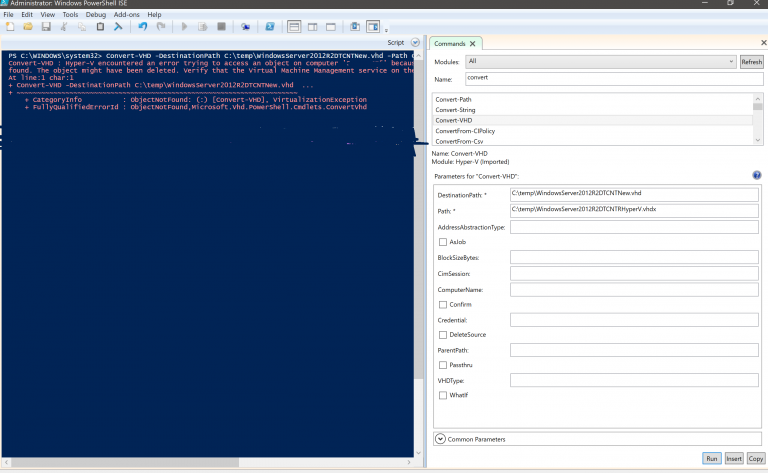Click the Clear Console Pane icon
768x473 pixels.
coord(117,27)
